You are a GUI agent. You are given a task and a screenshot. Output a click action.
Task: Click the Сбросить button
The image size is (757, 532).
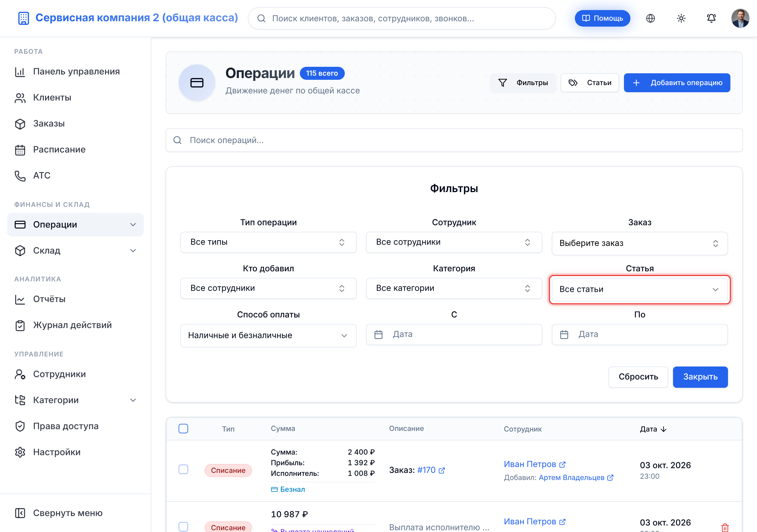[638, 377]
